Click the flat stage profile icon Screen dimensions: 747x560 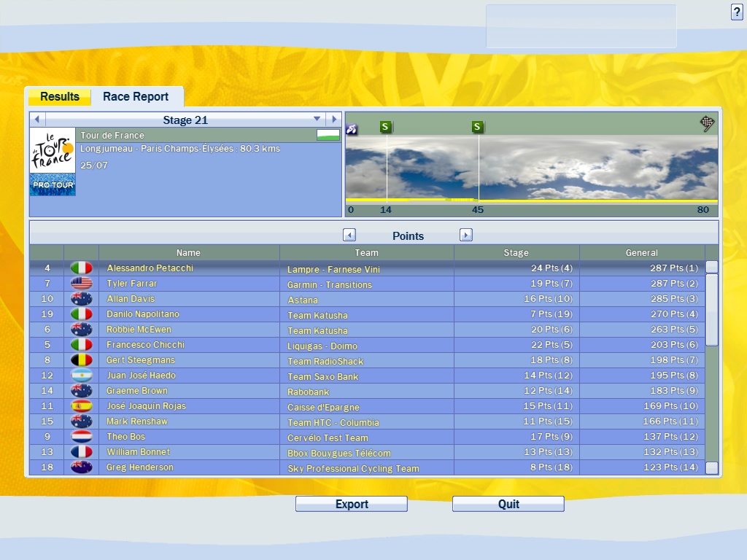click(328, 135)
